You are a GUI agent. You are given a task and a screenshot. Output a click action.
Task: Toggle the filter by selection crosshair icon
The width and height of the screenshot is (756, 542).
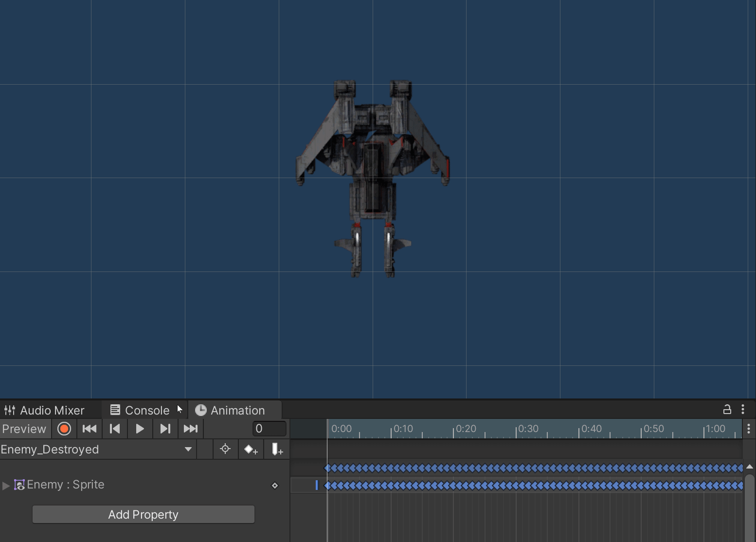(225, 449)
